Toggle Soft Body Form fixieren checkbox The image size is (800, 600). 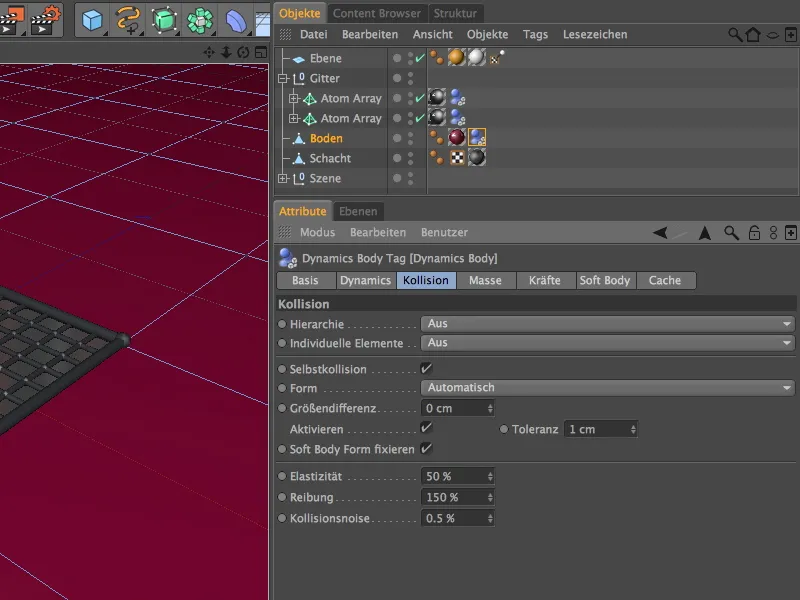[426, 448]
